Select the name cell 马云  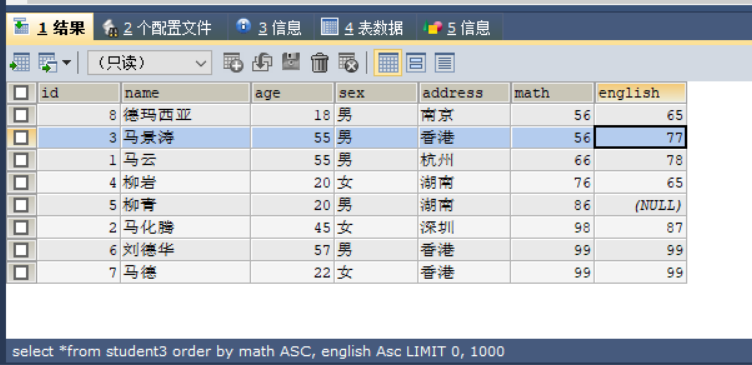point(186,160)
